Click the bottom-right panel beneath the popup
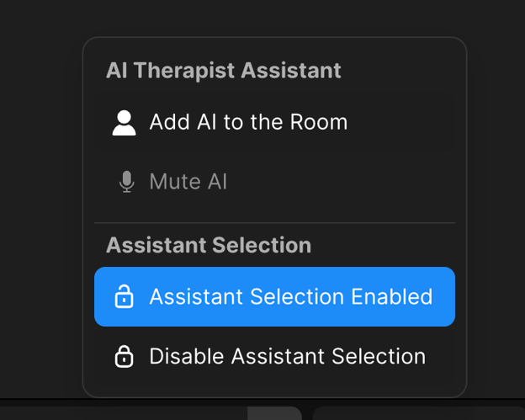This screenshot has width=525, height=420. click(x=418, y=413)
